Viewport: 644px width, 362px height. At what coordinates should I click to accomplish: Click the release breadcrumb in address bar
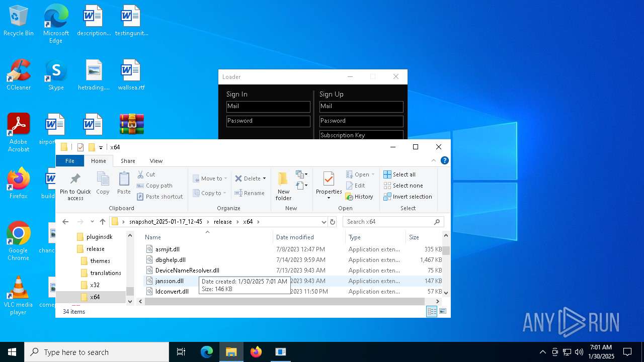click(222, 222)
